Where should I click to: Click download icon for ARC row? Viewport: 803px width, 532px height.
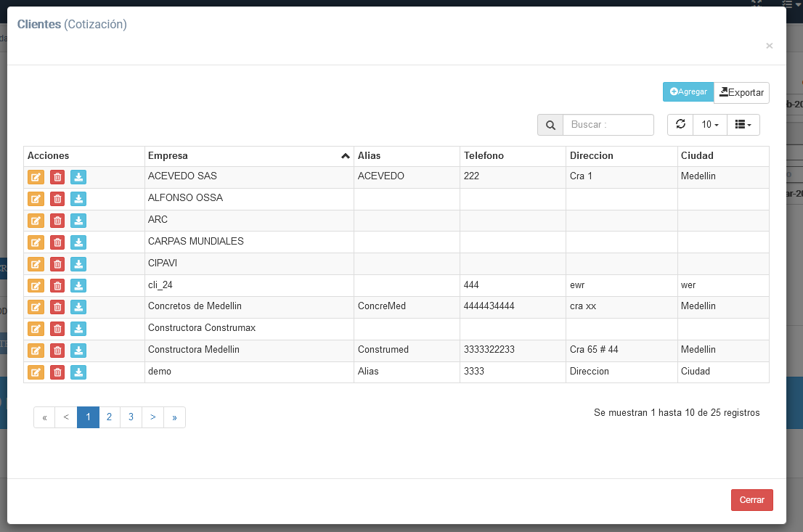78,221
